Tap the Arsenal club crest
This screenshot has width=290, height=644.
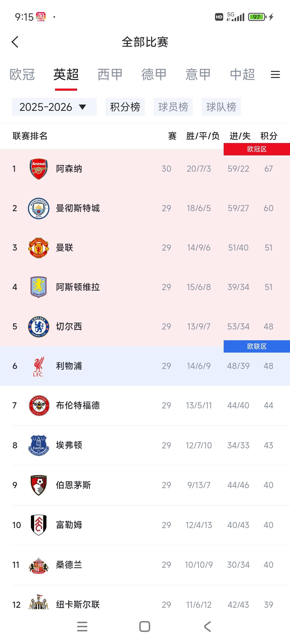pos(39,169)
